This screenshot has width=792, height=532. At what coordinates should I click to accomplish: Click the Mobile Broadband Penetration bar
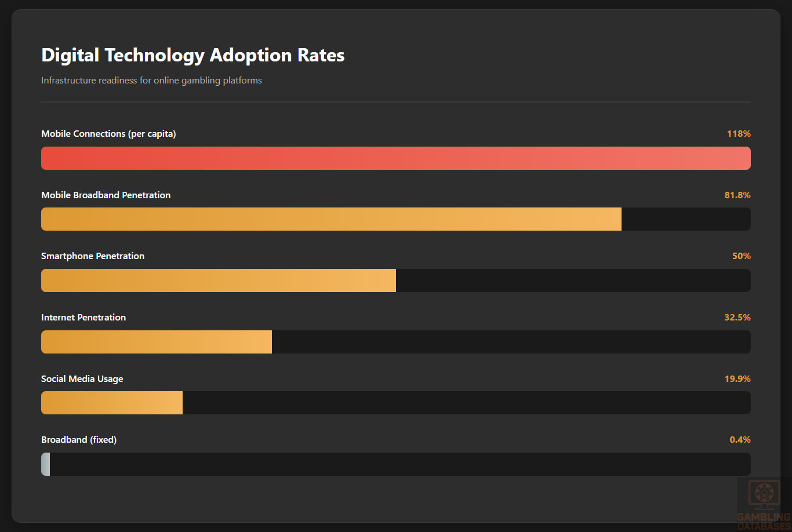tap(331, 219)
